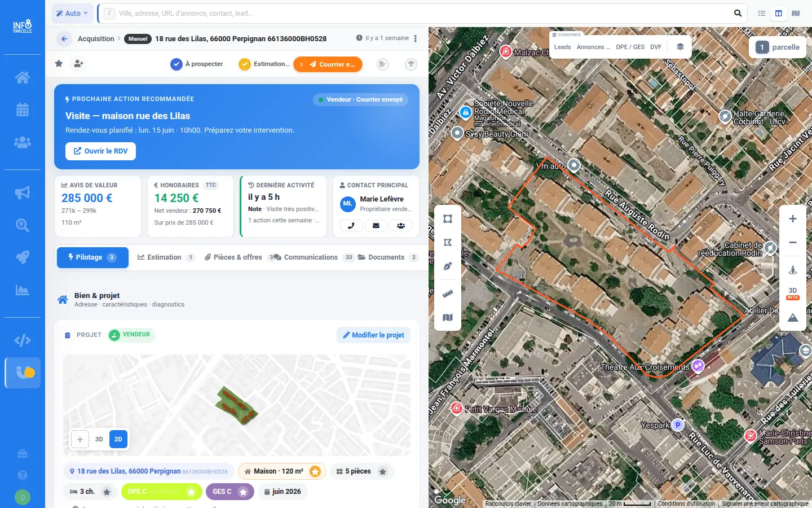
Task: Click the folded map icon in map toolbar
Action: point(448,317)
